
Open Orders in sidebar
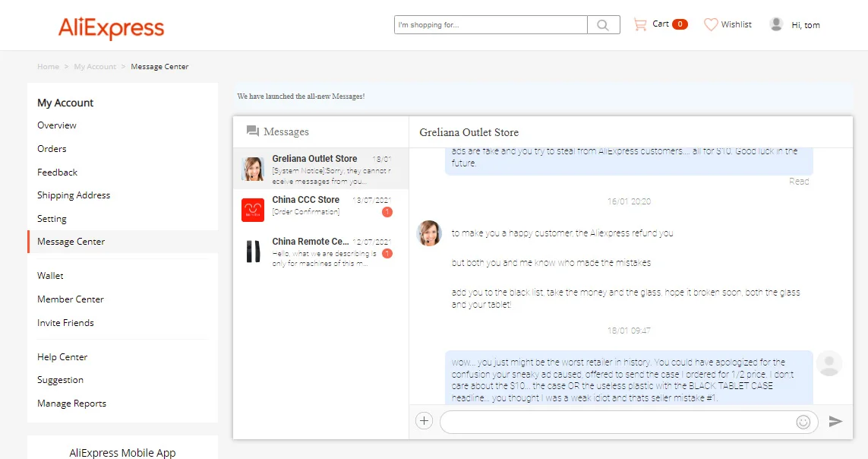52,148
